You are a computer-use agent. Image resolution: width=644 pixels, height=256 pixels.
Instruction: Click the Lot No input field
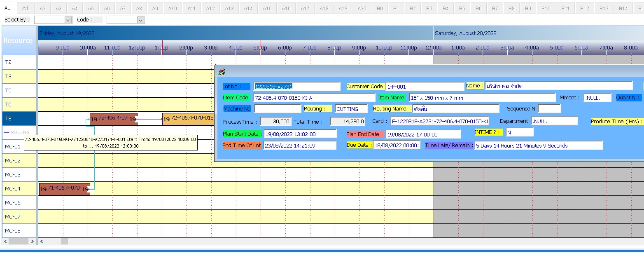(x=297, y=86)
